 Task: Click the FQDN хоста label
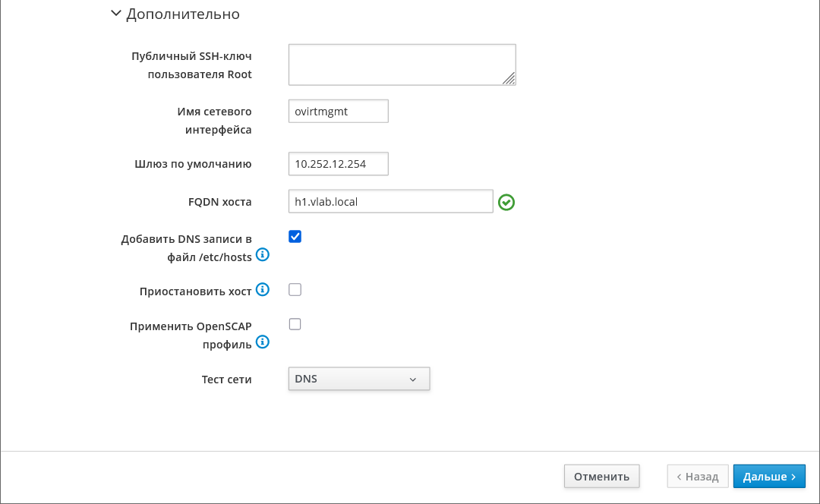pyautogui.click(x=219, y=202)
